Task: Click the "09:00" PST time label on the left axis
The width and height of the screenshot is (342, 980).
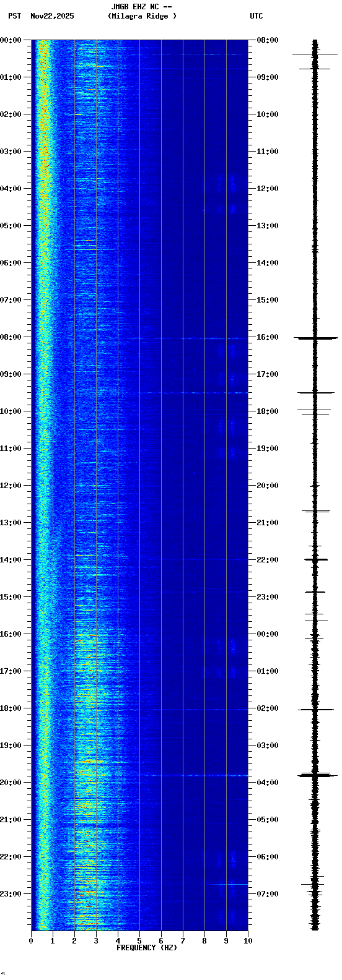Action: click(x=11, y=374)
